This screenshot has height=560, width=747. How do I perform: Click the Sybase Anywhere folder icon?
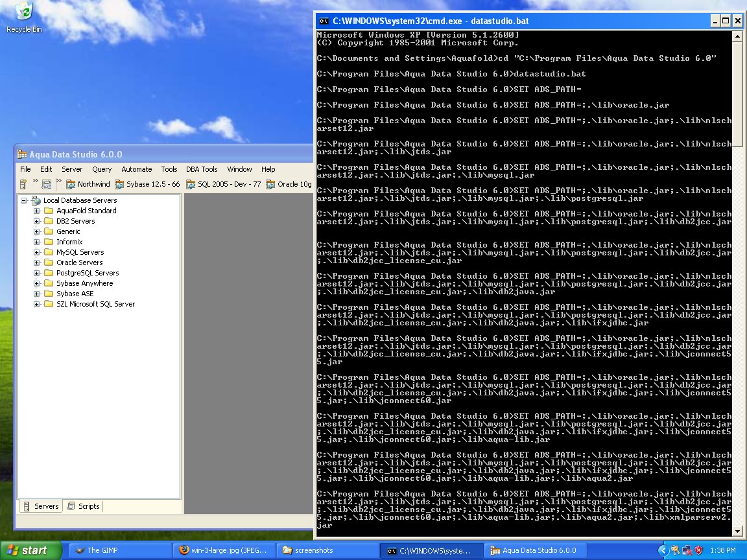49,283
